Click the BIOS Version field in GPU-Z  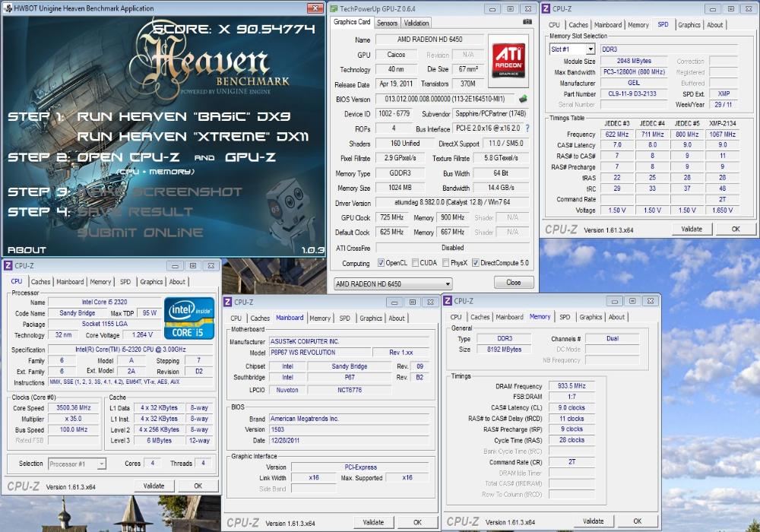click(445, 99)
